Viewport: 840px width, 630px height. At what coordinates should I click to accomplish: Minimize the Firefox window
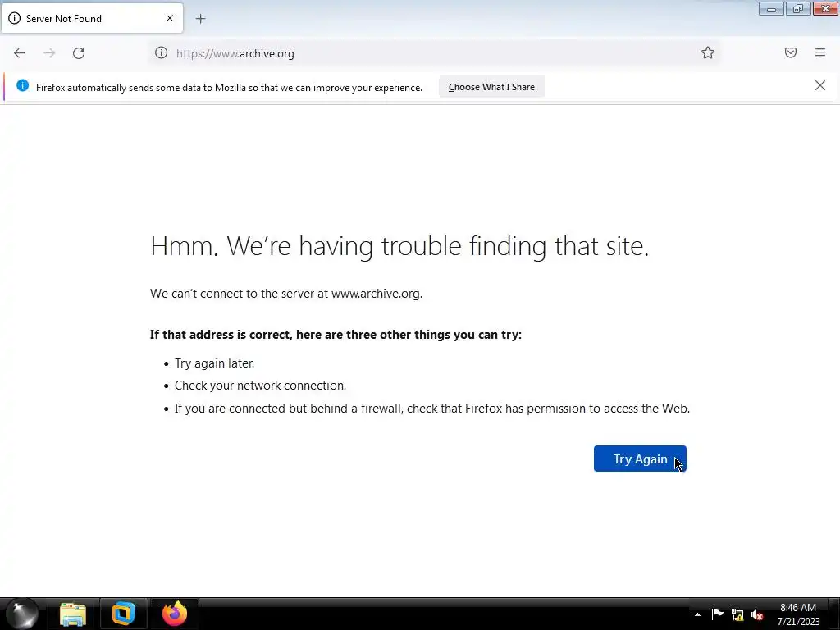point(771,9)
